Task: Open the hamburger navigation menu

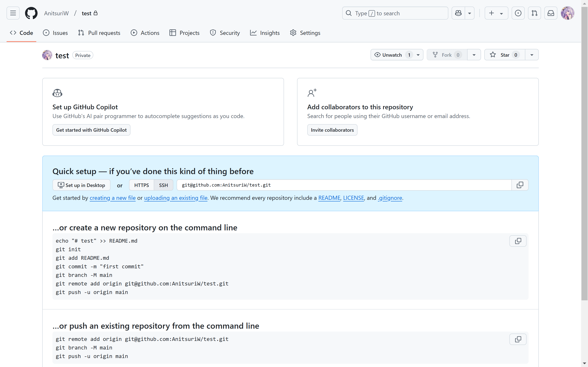Action: [13, 13]
